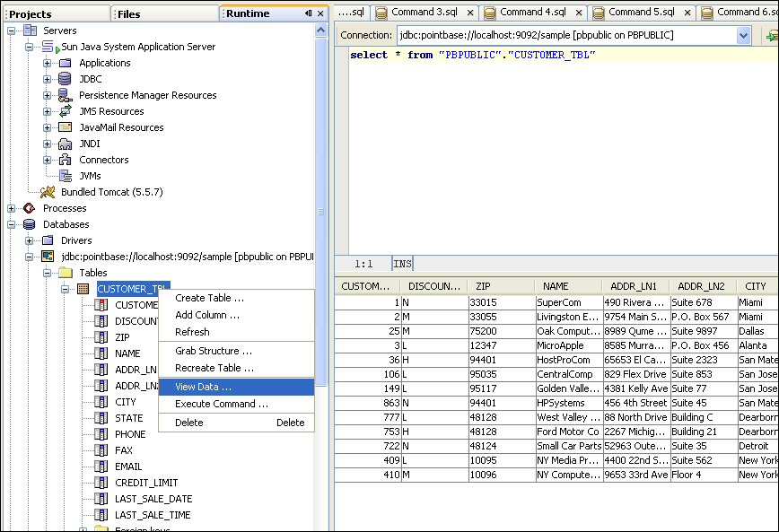Click the Run SQL icon beside the connection box
Image resolution: width=779 pixels, height=532 pixels.
click(772, 36)
